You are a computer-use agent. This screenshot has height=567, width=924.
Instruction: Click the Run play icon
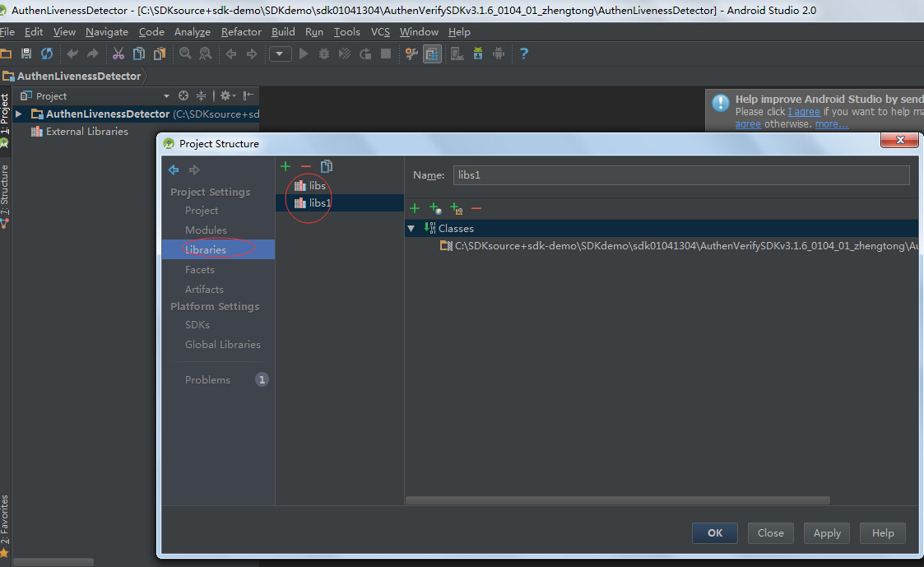tap(304, 53)
